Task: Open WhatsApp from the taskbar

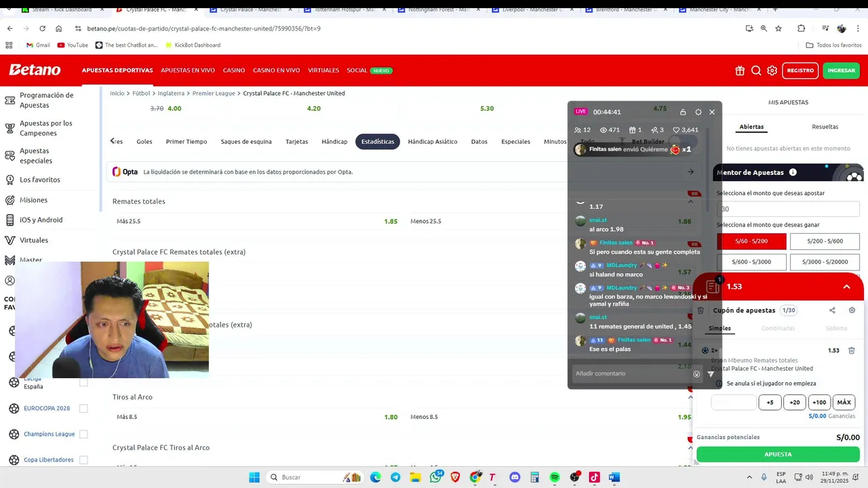Action: click(x=435, y=477)
